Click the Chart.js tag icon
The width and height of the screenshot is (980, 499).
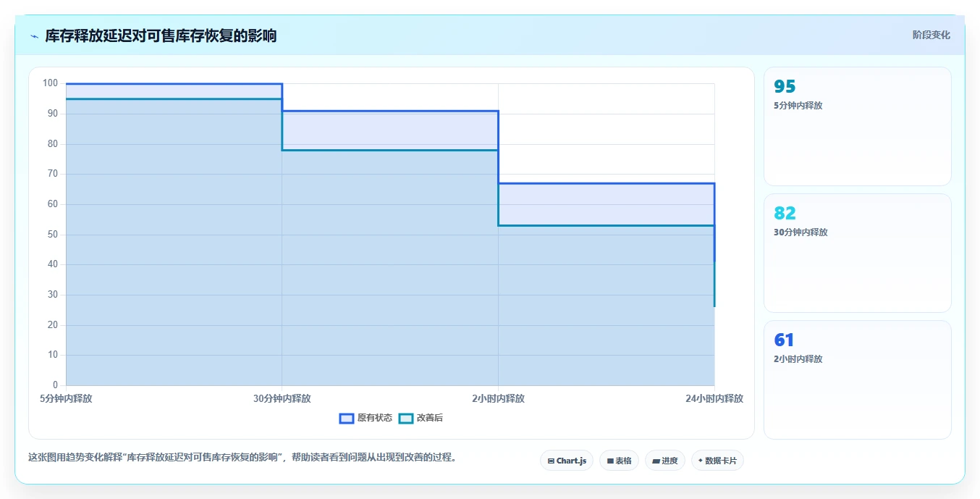tap(551, 461)
